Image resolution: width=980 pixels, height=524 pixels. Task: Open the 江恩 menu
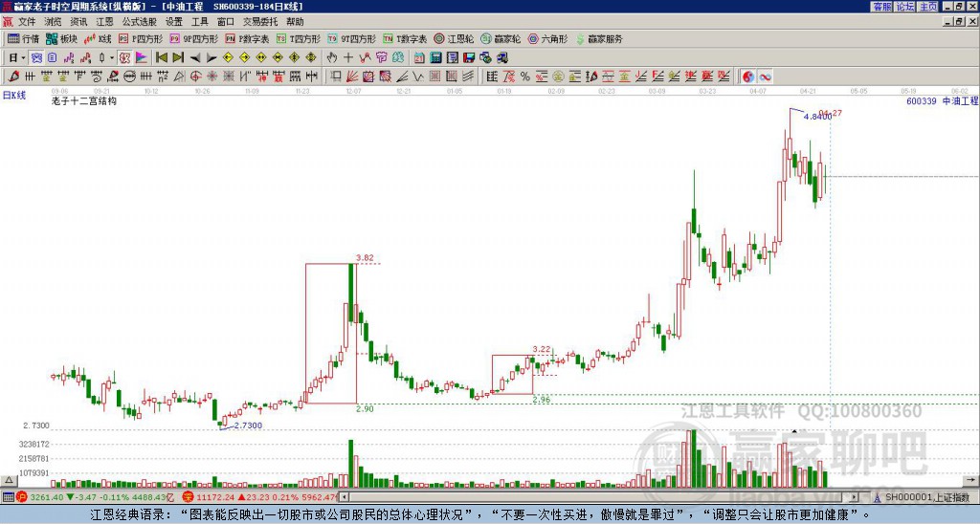(104, 22)
